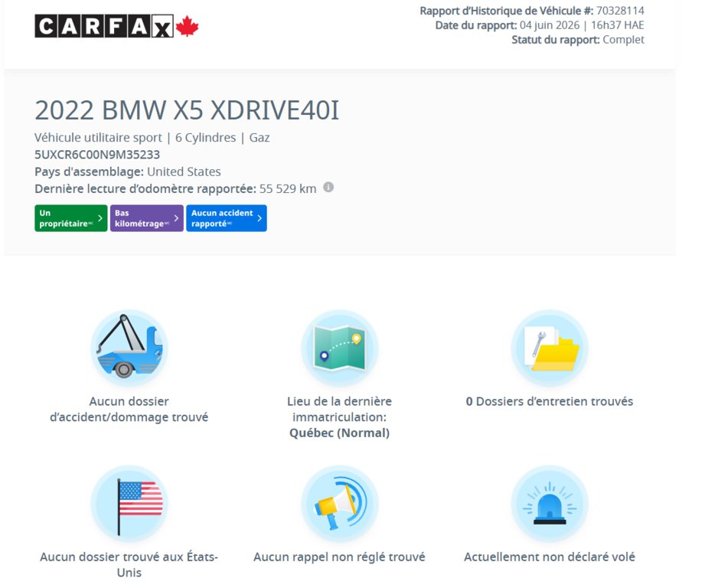Screen dimensions: 705x588
Task: Click 'Aucun rappel non réglé trouvé' text
Action: point(339,557)
